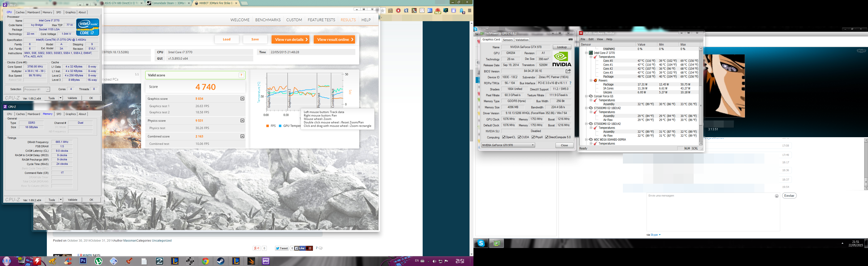Switch to the Mainboard tab in the upper CPU-Z window

[33, 12]
